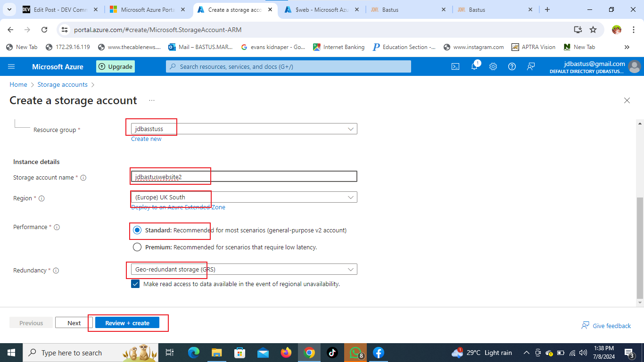The width and height of the screenshot is (644, 362).
Task: Select the Premium performance radio button
Action: (x=137, y=247)
